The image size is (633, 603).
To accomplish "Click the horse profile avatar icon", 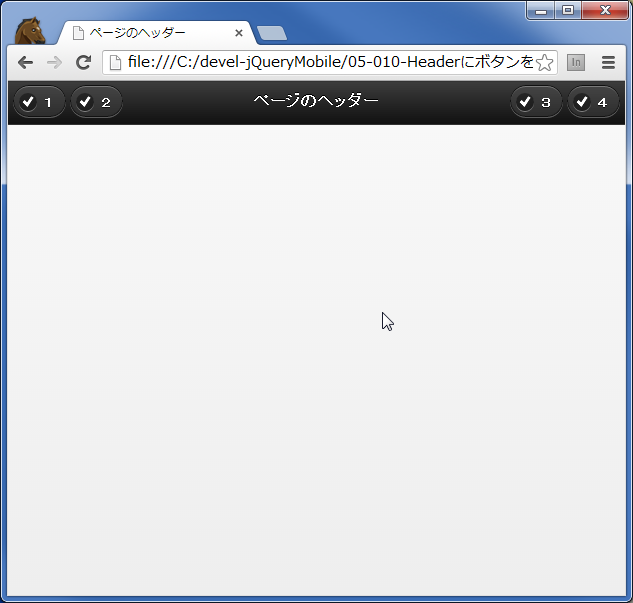I will pos(30,31).
